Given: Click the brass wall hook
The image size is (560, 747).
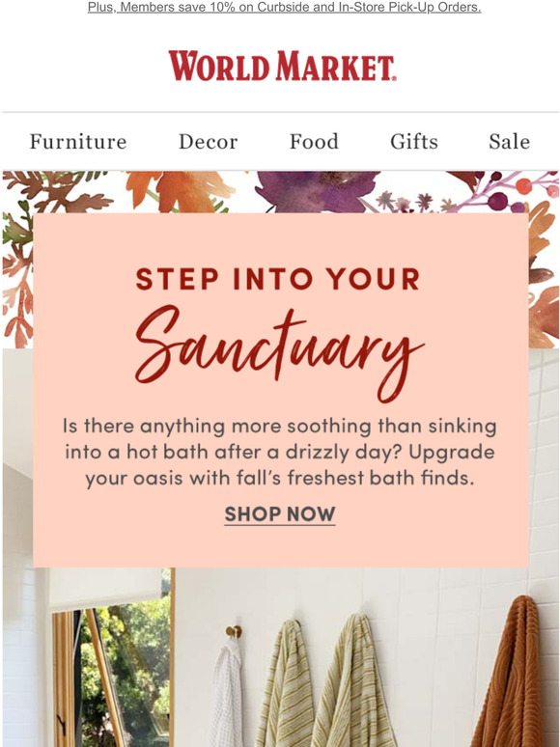Looking at the screenshot, I should click(234, 632).
